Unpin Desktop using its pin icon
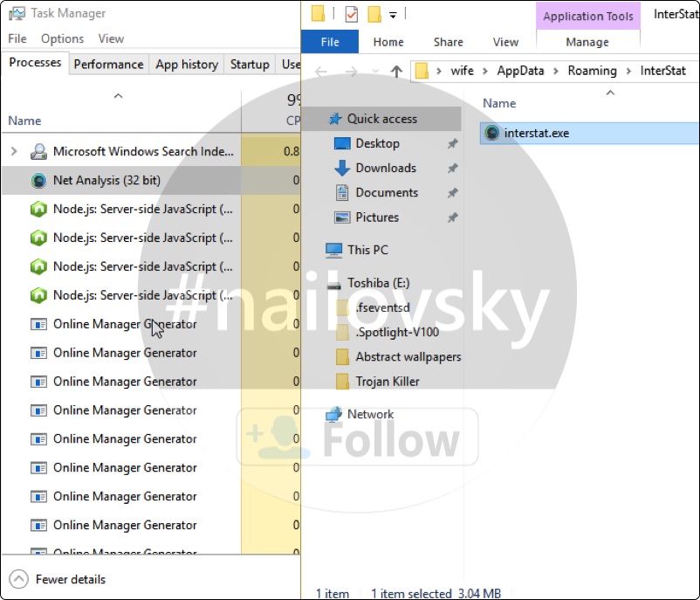 (452, 144)
